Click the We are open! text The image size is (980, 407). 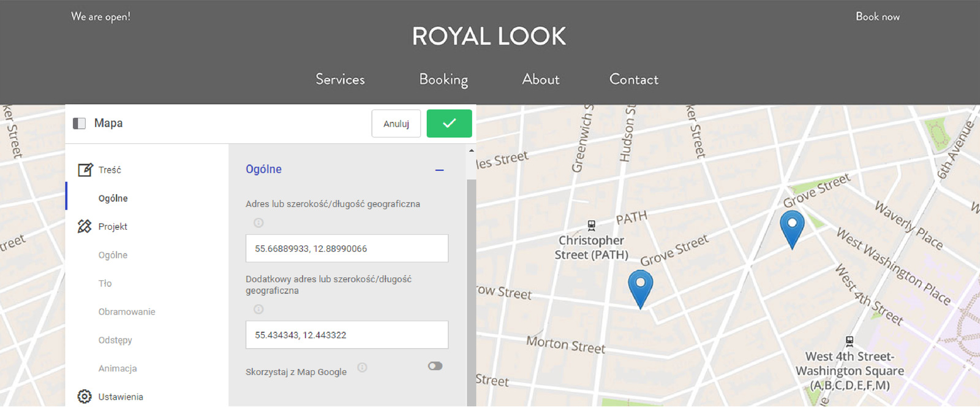point(100,17)
